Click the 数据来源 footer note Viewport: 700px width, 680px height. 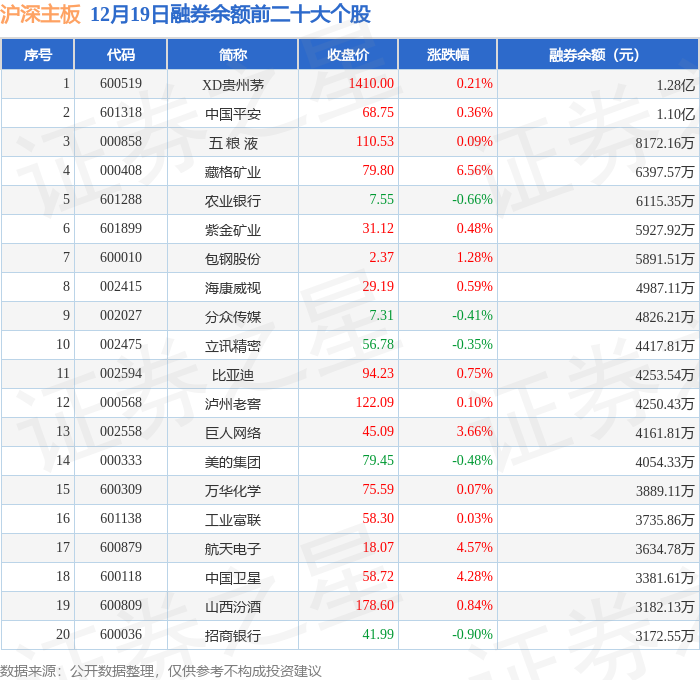[161, 671]
